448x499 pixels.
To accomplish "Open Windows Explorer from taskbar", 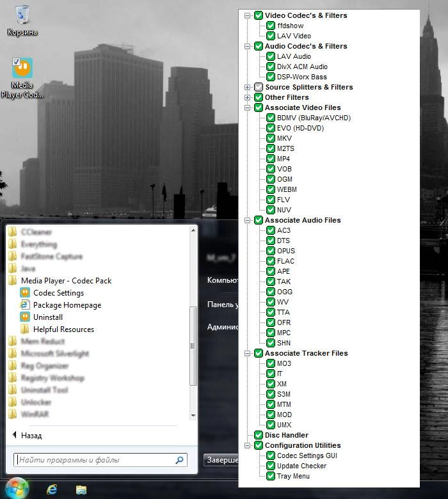I will 81,490.
